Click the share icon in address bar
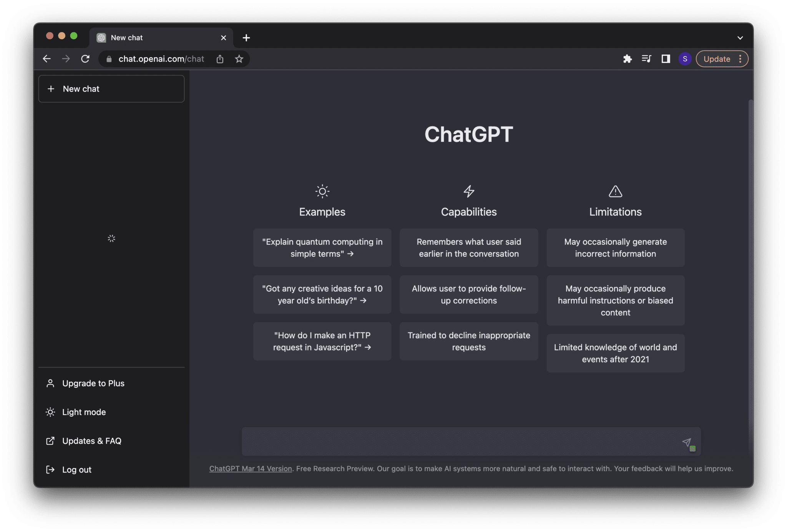 point(220,59)
